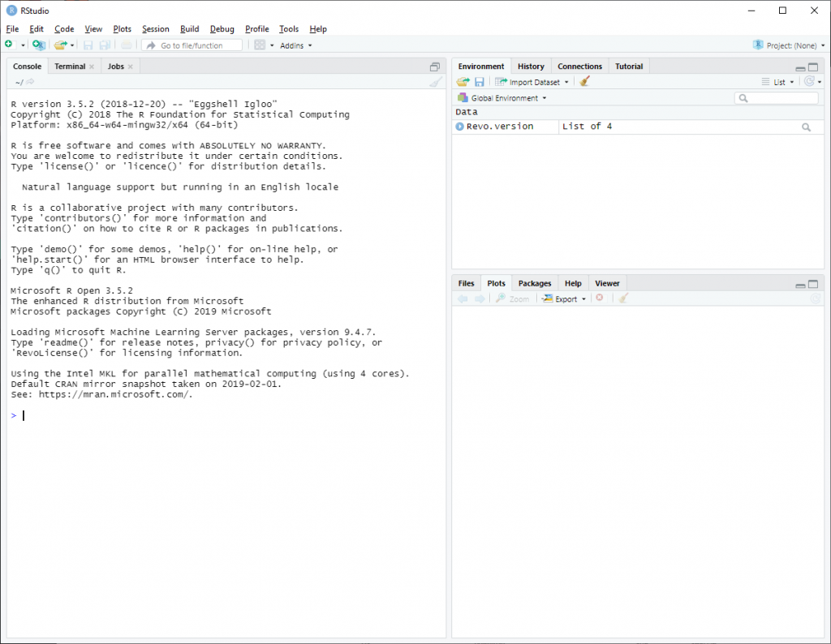Open a workspace with the Environment load icon
The height and width of the screenshot is (644, 831).
462,81
